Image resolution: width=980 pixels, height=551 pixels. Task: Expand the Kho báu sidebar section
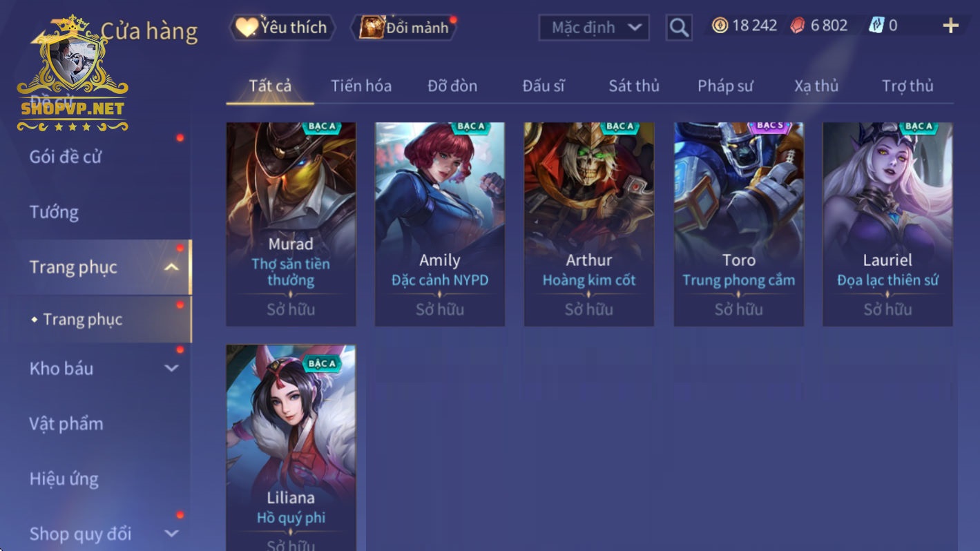[x=171, y=369]
